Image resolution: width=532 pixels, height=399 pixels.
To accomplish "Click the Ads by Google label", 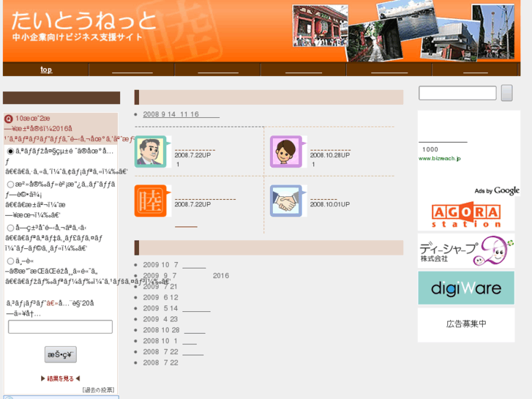I will click(497, 191).
